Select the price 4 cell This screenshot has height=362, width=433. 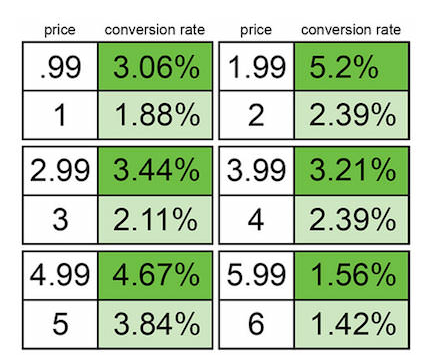256,220
